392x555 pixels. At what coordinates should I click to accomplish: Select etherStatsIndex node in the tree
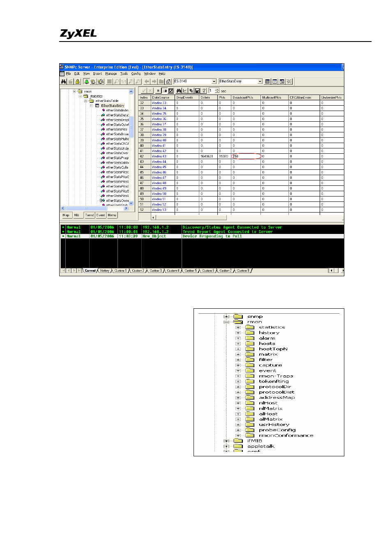pos(117,110)
